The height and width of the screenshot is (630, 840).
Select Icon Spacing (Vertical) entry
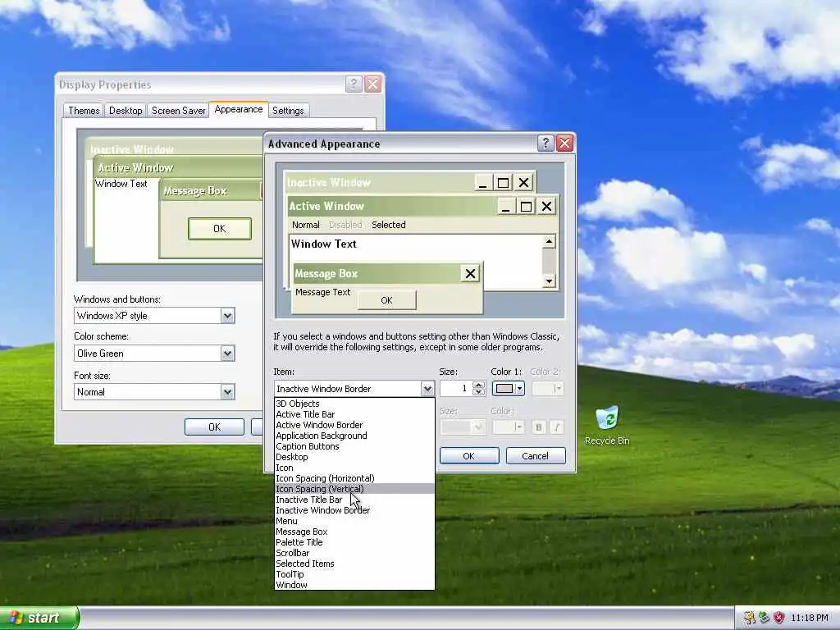354,489
